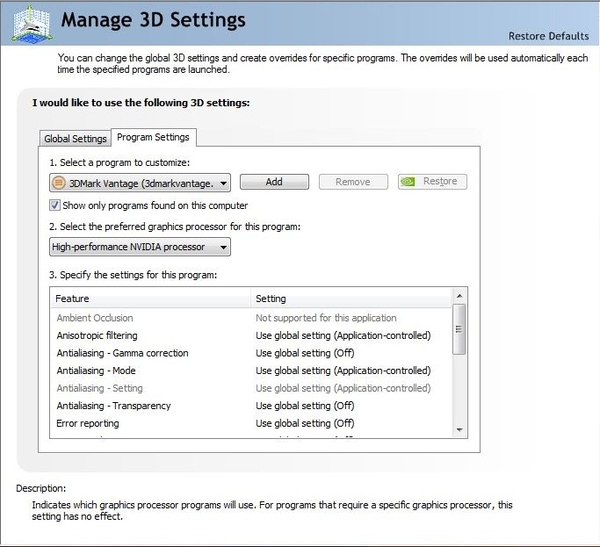The height and width of the screenshot is (547, 600).
Task: Click the Restore Defaults link
Action: pos(548,37)
